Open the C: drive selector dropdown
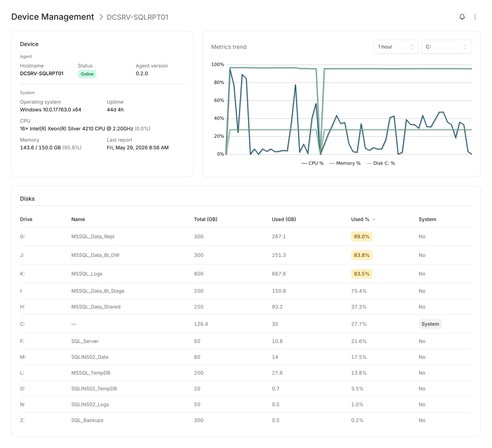Screen dimensions: 492x448 (446, 47)
